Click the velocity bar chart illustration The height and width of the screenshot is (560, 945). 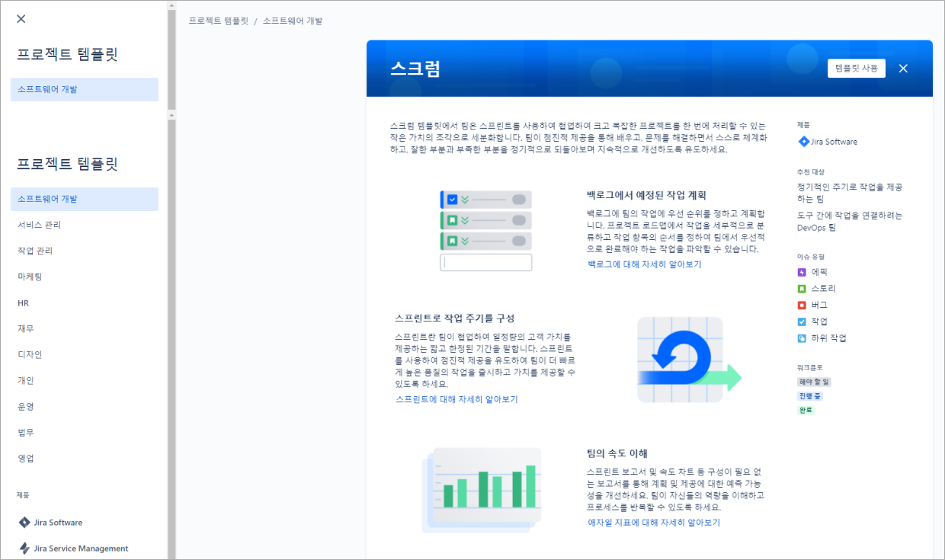(482, 489)
